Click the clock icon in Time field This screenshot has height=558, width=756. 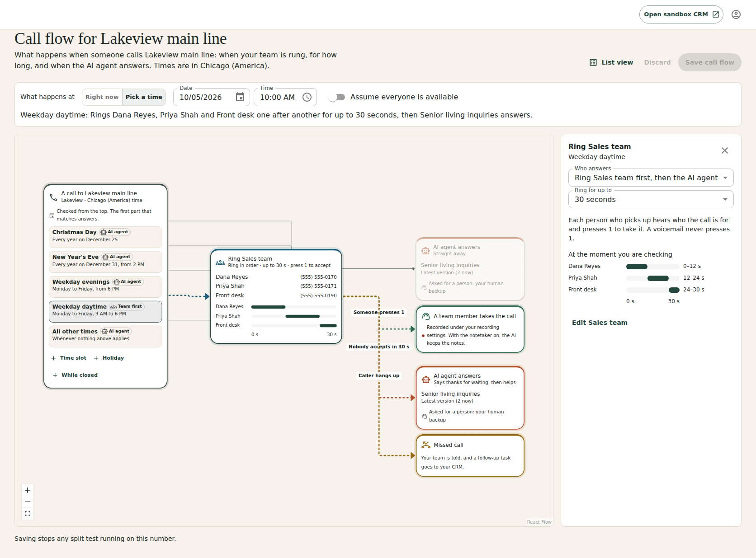pos(307,97)
